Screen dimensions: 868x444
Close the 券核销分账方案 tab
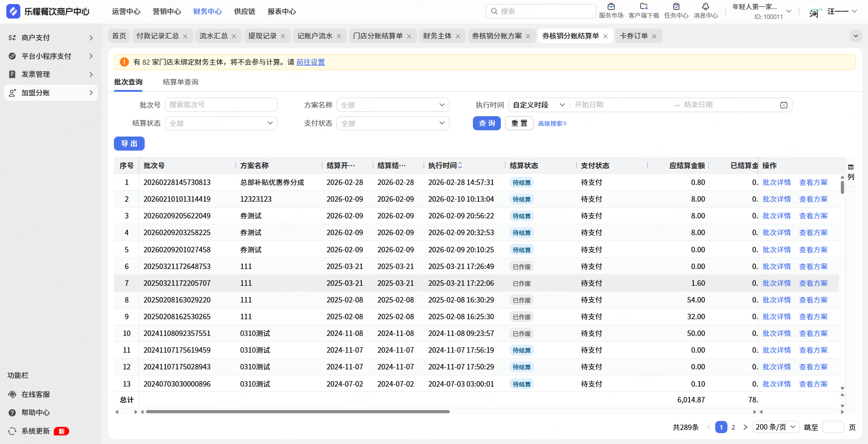point(528,36)
